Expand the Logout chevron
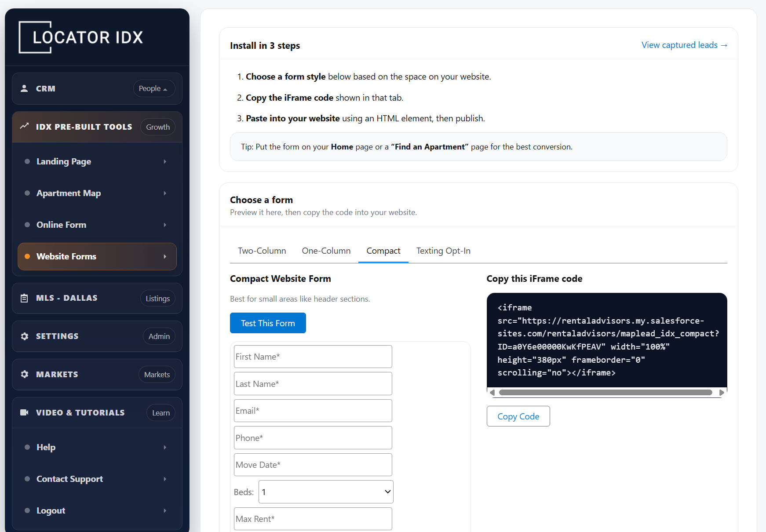This screenshot has width=766, height=532. 165,510
